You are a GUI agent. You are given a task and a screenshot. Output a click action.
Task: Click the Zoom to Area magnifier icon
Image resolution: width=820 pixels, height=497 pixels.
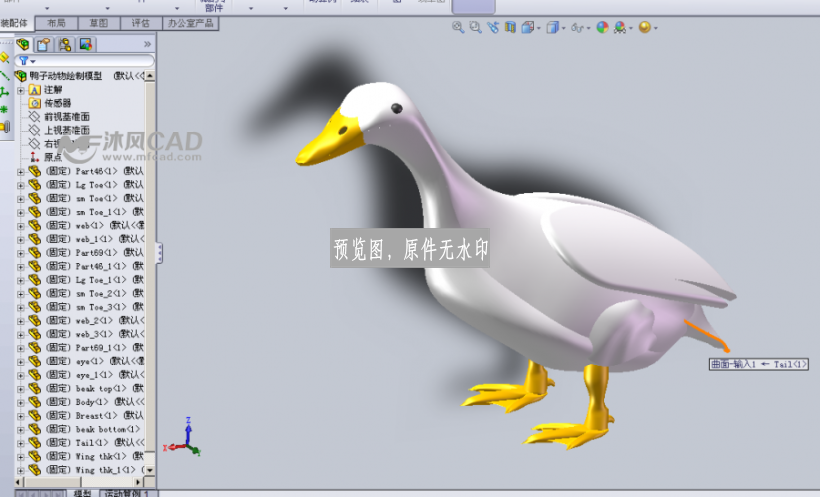(x=475, y=27)
